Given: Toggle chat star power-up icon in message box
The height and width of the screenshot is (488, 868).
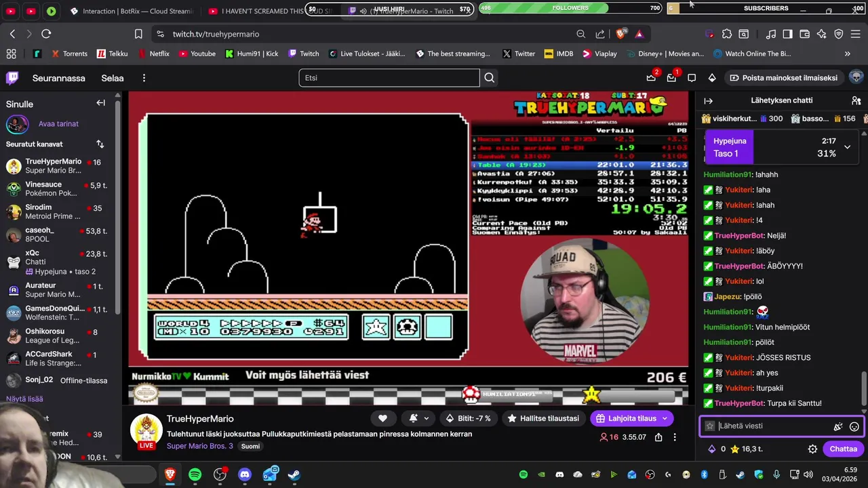Looking at the screenshot, I should coord(710,426).
